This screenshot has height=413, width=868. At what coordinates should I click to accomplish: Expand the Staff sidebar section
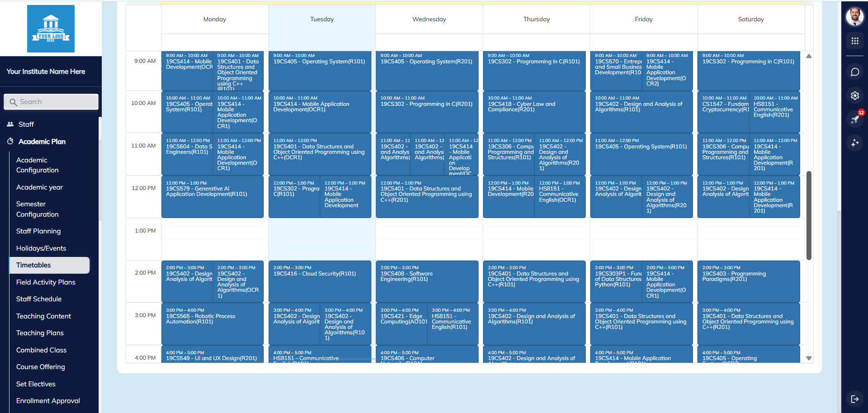pyautogui.click(x=26, y=124)
